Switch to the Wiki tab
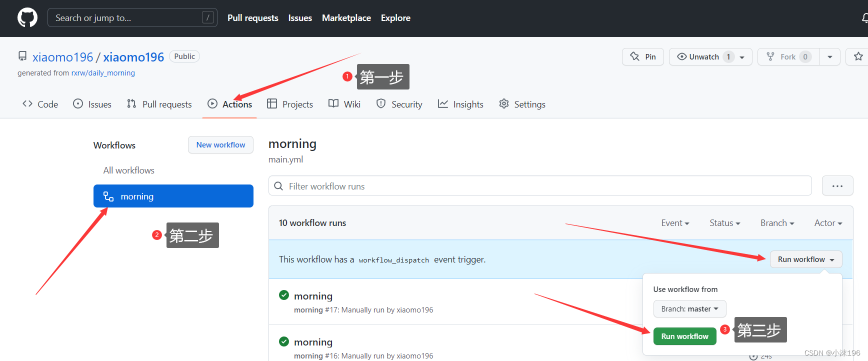 tap(344, 104)
